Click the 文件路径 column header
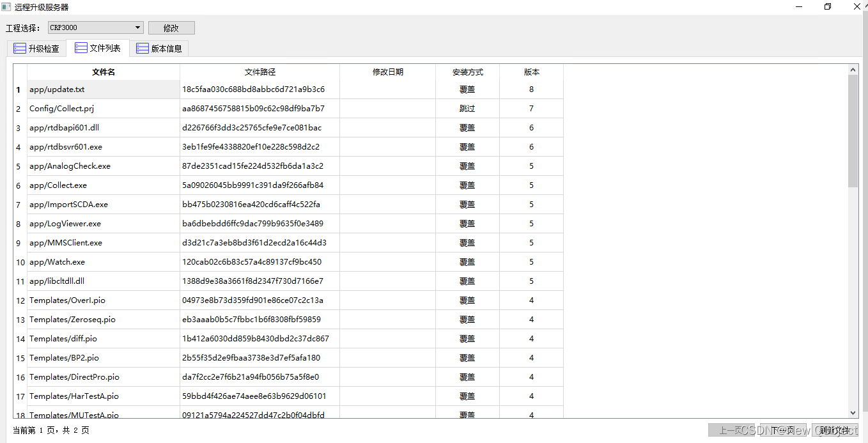Image resolution: width=868 pixels, height=443 pixels. [x=260, y=72]
